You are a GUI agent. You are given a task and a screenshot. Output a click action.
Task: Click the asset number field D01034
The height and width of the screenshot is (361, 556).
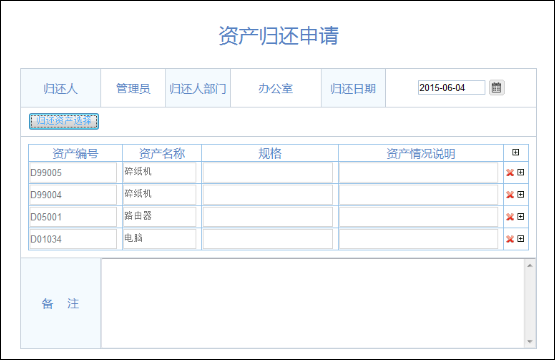(73, 239)
